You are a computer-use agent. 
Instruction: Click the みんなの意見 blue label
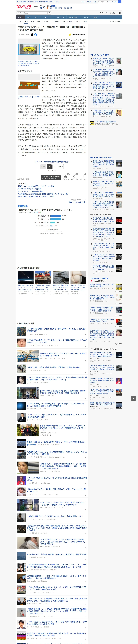[x=23, y=206]
